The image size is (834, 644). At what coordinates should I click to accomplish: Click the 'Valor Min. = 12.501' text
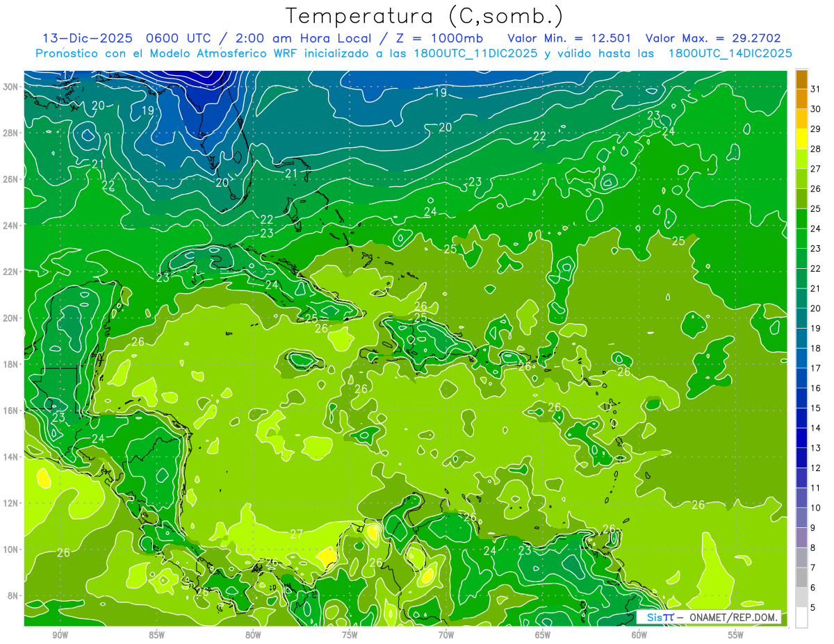569,38
